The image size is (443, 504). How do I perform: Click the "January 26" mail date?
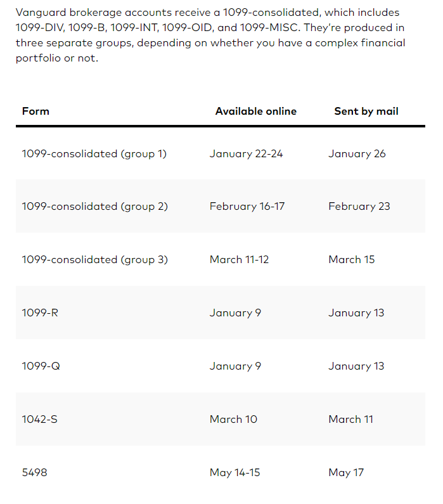[357, 153]
